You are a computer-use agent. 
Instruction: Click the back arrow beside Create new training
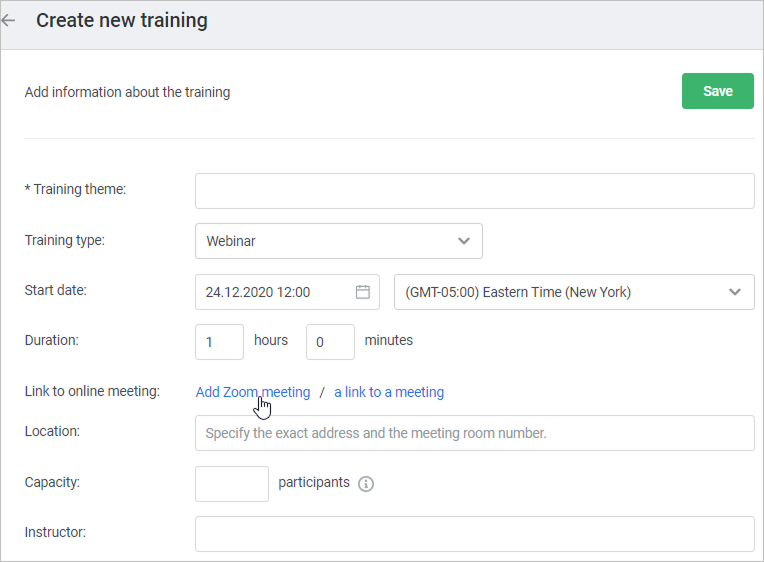coord(9,21)
